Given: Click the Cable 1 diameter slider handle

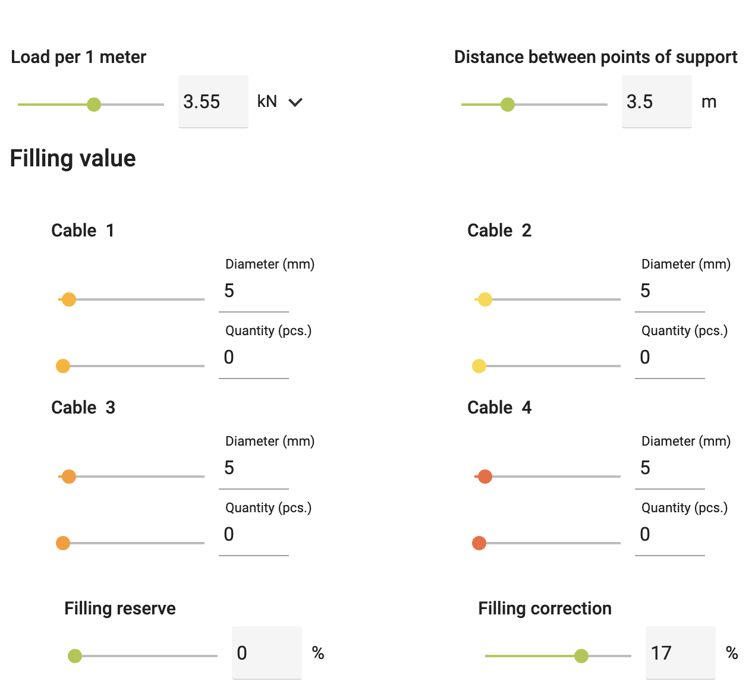Looking at the screenshot, I should point(69,299).
